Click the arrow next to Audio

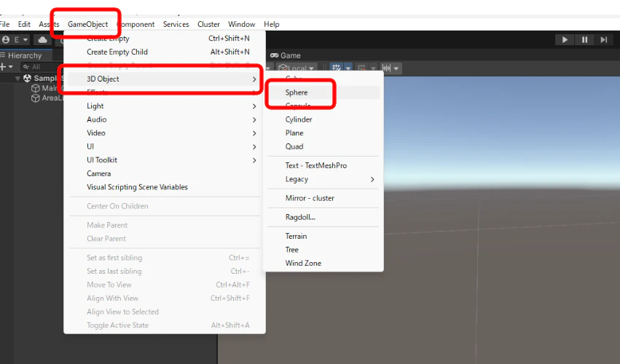[x=254, y=119]
